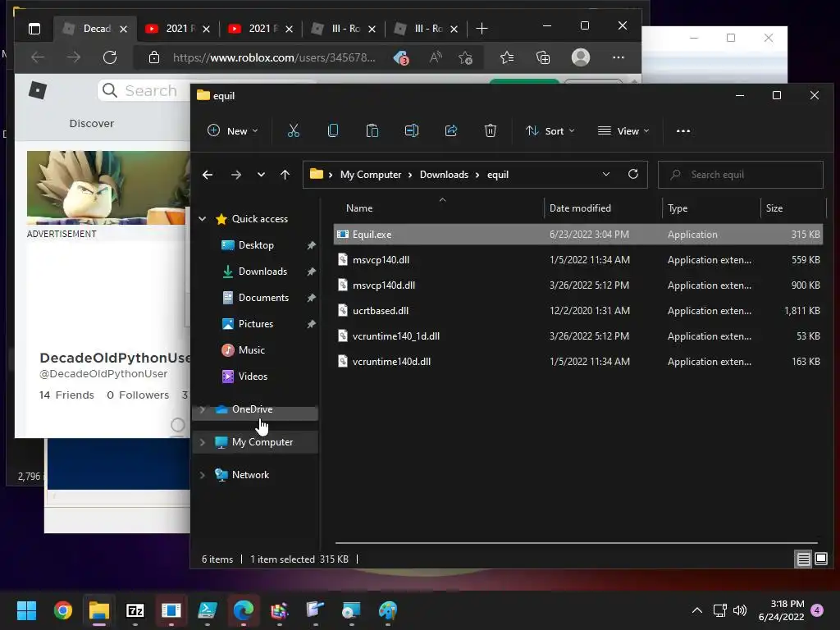Add Roblox page to favorites star icon
The width and height of the screenshot is (840, 630).
coord(466,57)
